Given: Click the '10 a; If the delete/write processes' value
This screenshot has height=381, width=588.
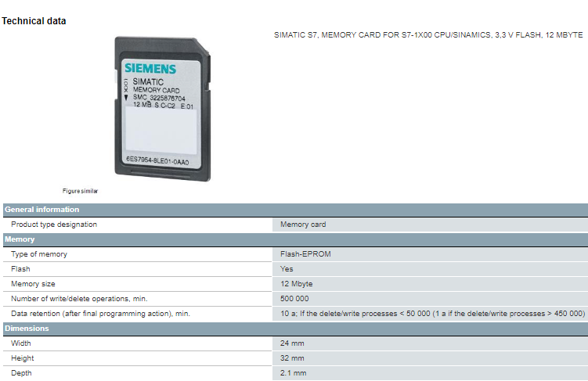Looking at the screenshot, I should pos(432,314).
